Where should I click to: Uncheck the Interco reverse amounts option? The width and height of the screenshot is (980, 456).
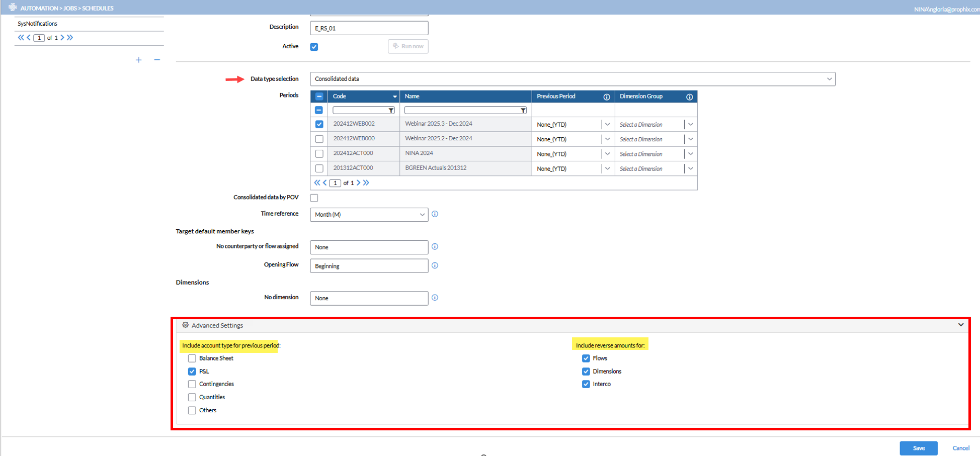(x=586, y=384)
